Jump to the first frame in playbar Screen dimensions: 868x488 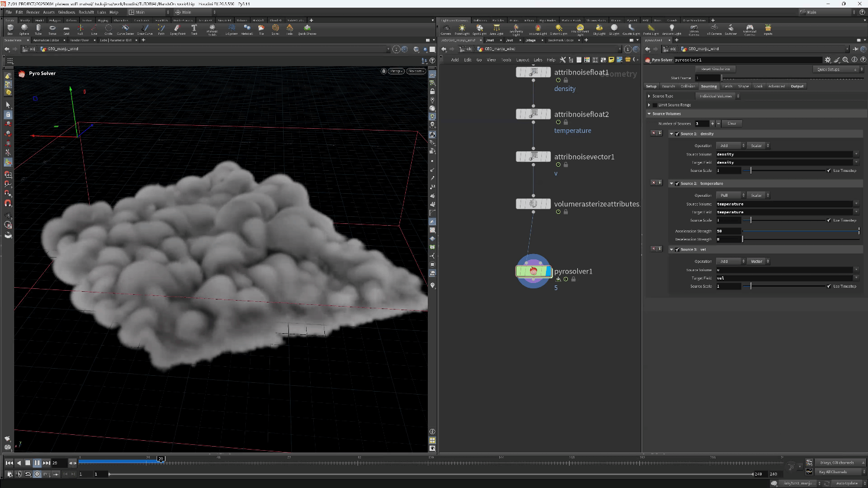[9, 463]
